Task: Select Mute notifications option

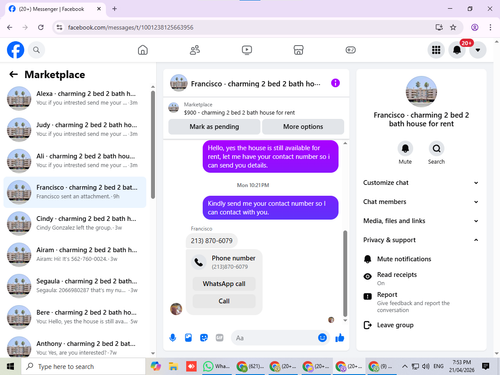Action: 421,259
